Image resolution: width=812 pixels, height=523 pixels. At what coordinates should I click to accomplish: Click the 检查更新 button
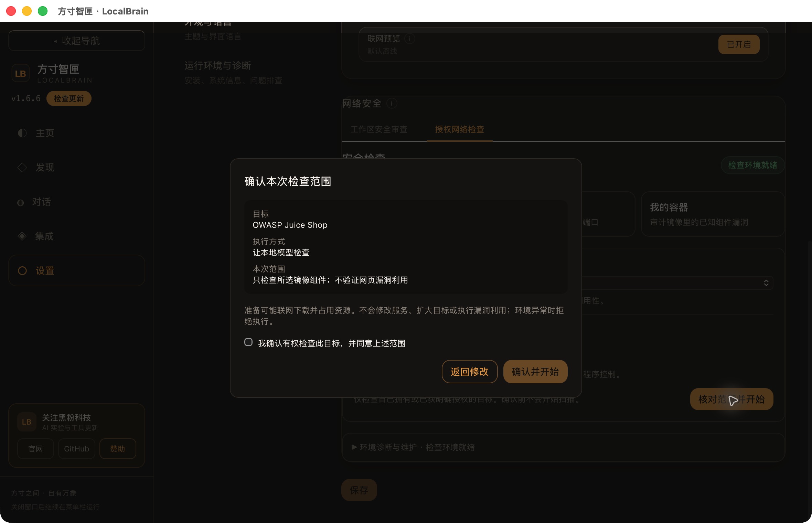(x=69, y=99)
